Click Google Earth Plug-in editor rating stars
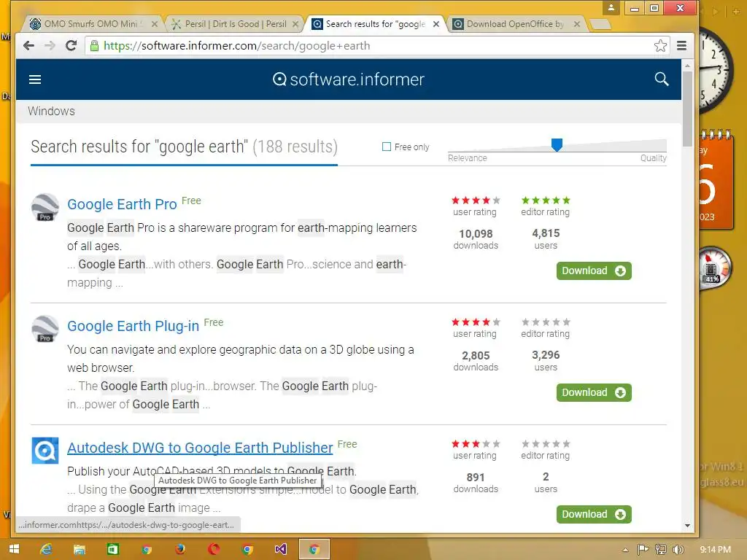Screen dimensions: 747x560 pyautogui.click(x=546, y=322)
